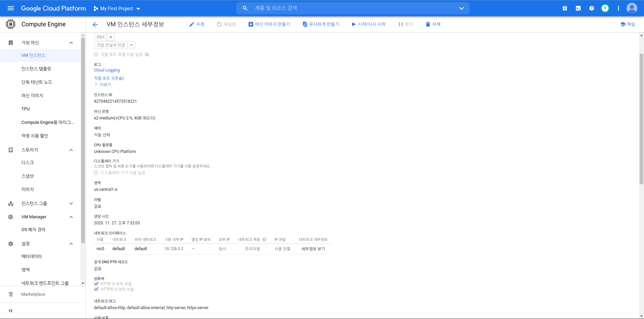Click internal IP 10.128.0.2 cell

[x=174, y=249]
